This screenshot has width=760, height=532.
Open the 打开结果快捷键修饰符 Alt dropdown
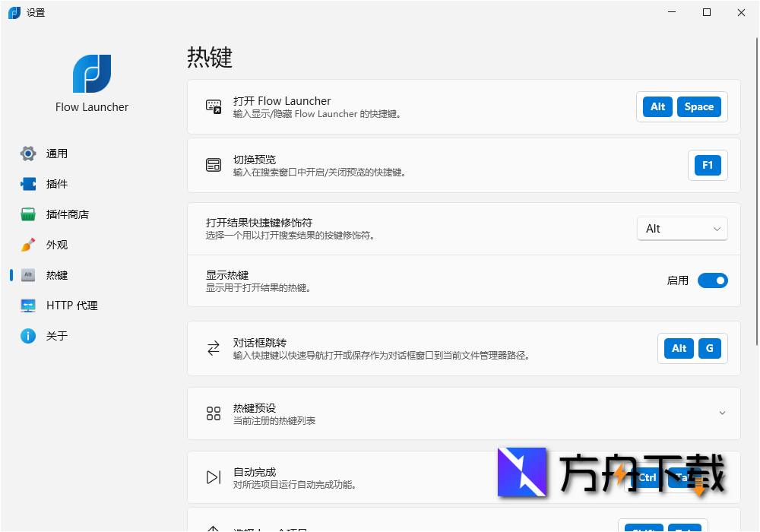pyautogui.click(x=682, y=228)
